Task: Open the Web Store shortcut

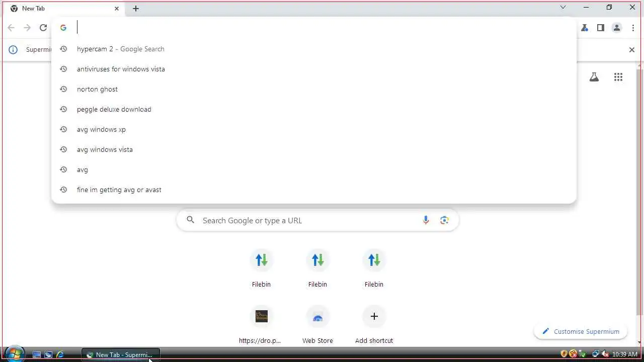Action: pyautogui.click(x=317, y=325)
